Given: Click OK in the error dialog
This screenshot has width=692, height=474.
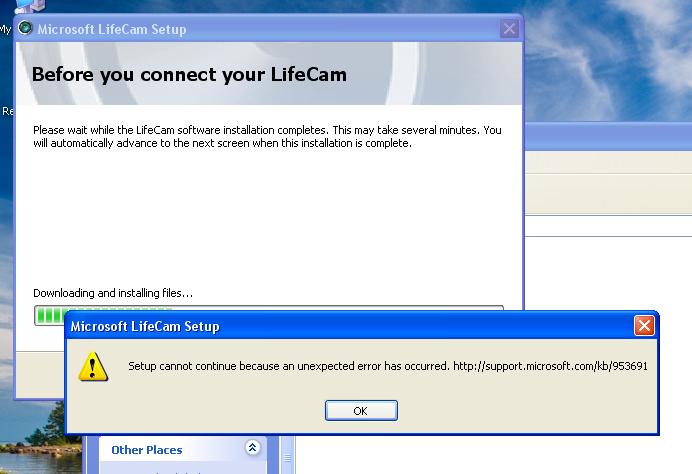Looking at the screenshot, I should 361,410.
